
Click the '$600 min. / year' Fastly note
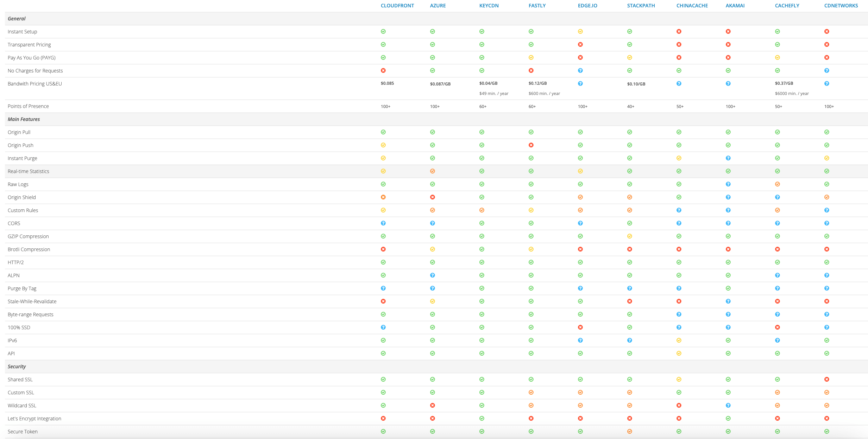pos(544,94)
